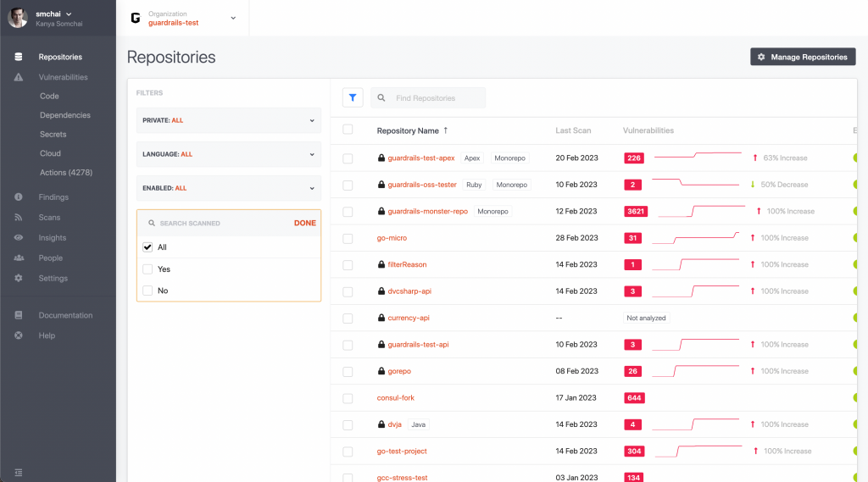The image size is (868, 482).
Task: Click the Find Repositories search field
Action: pos(428,98)
